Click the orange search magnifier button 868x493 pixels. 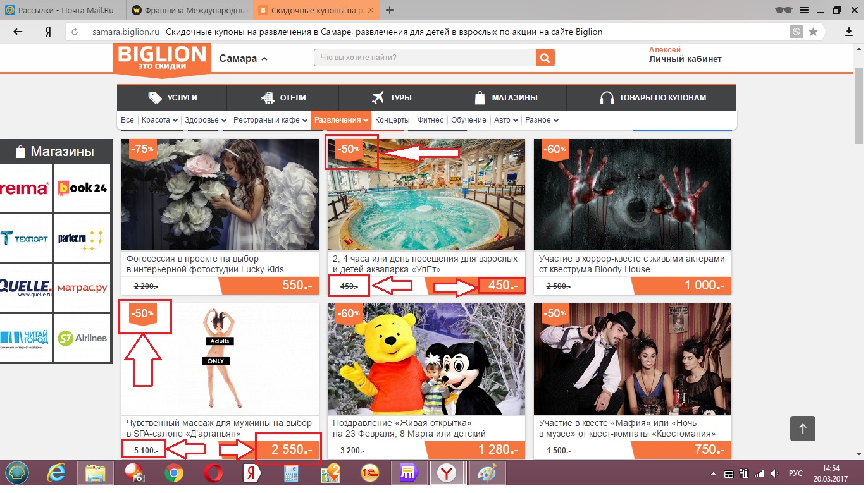click(545, 58)
